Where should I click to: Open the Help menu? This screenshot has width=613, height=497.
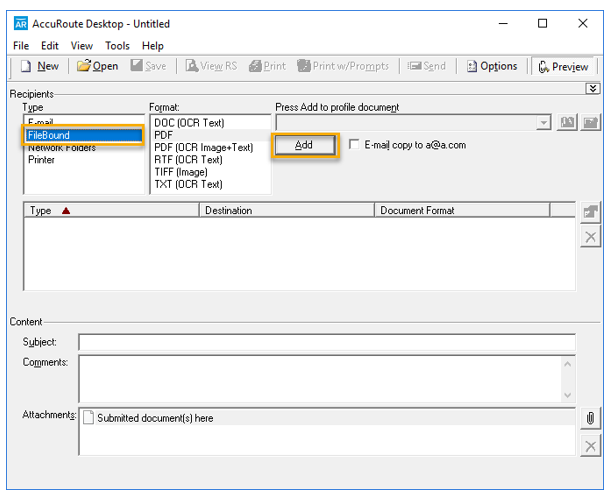click(152, 46)
